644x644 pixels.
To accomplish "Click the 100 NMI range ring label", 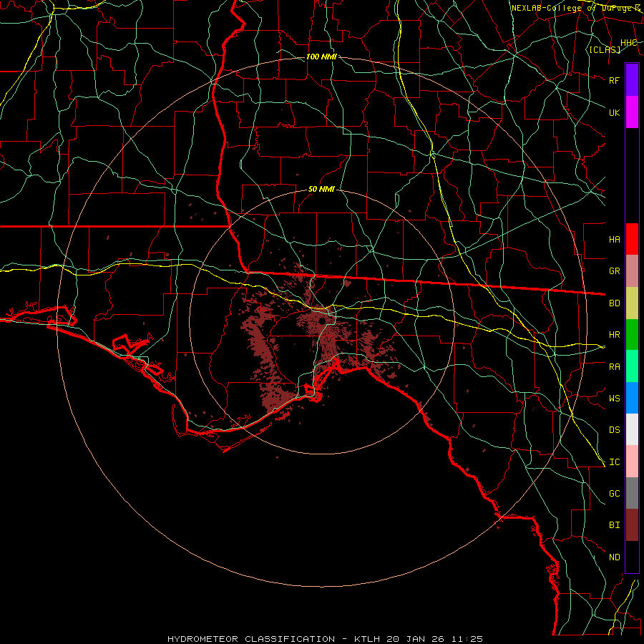I will click(321, 57).
